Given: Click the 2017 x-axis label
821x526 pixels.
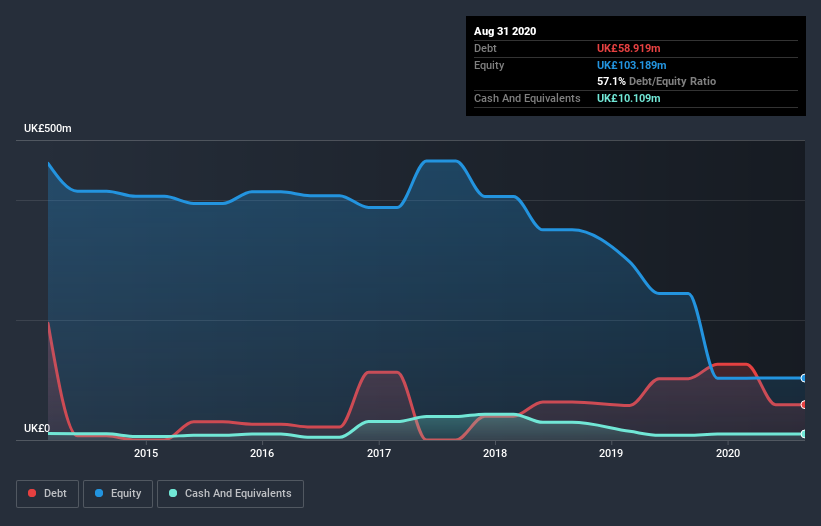Looking at the screenshot, I should point(379,453).
